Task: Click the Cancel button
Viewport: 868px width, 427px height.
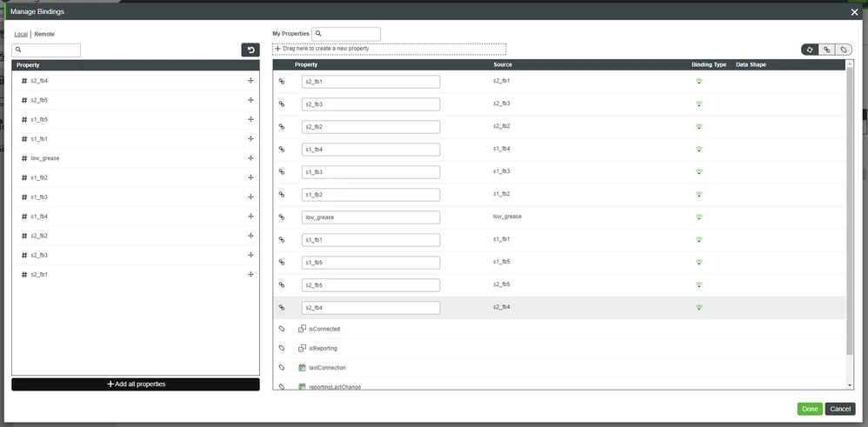Action: [840, 409]
